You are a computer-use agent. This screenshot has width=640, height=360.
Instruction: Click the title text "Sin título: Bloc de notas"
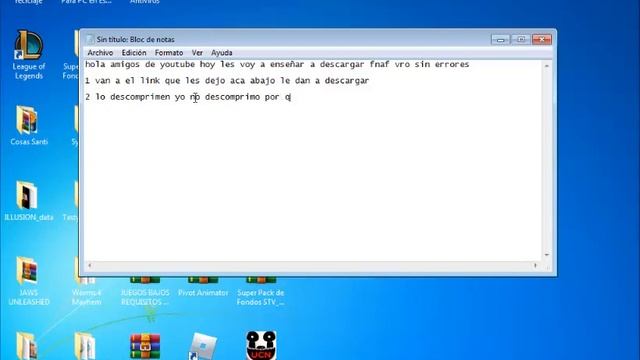tap(136, 40)
